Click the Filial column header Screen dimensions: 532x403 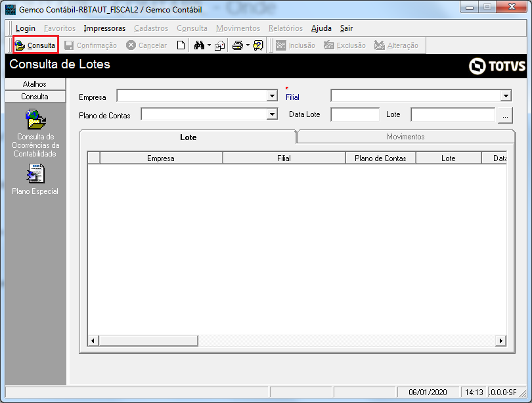(284, 158)
